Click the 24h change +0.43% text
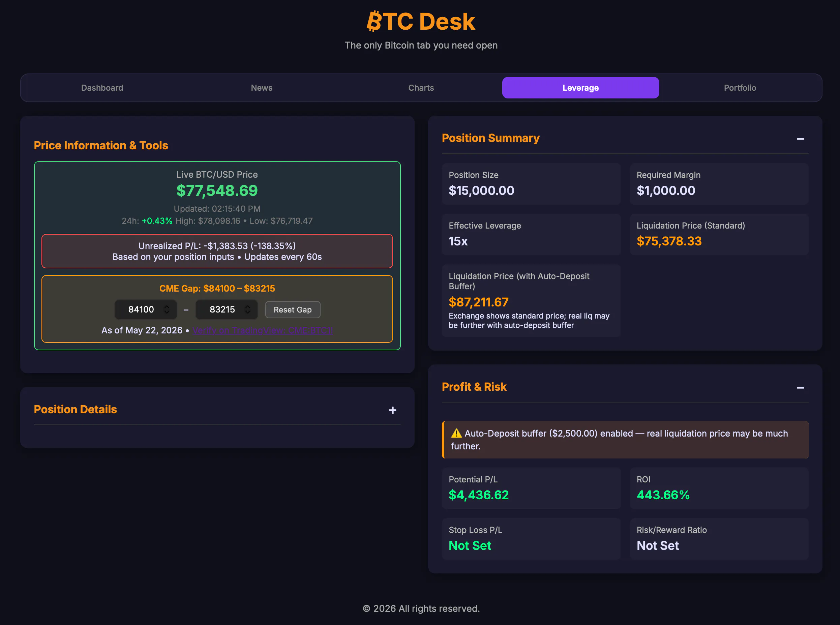840x625 pixels. pos(157,221)
